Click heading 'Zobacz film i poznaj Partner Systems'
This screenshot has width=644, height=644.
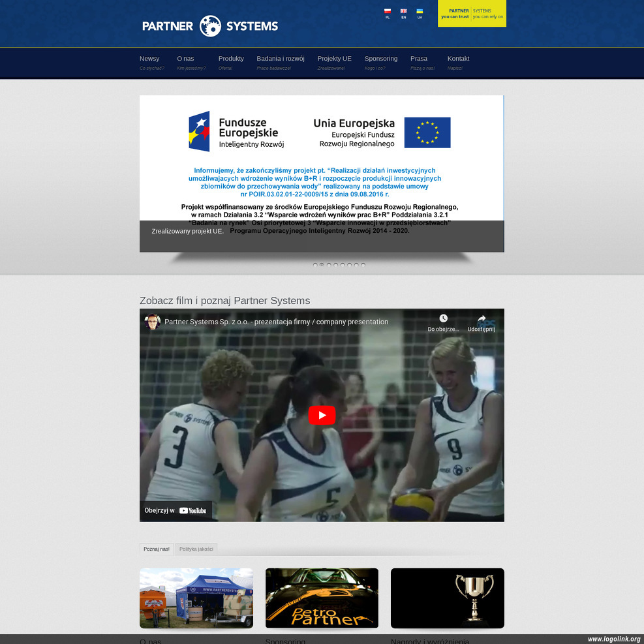pyautogui.click(x=224, y=301)
